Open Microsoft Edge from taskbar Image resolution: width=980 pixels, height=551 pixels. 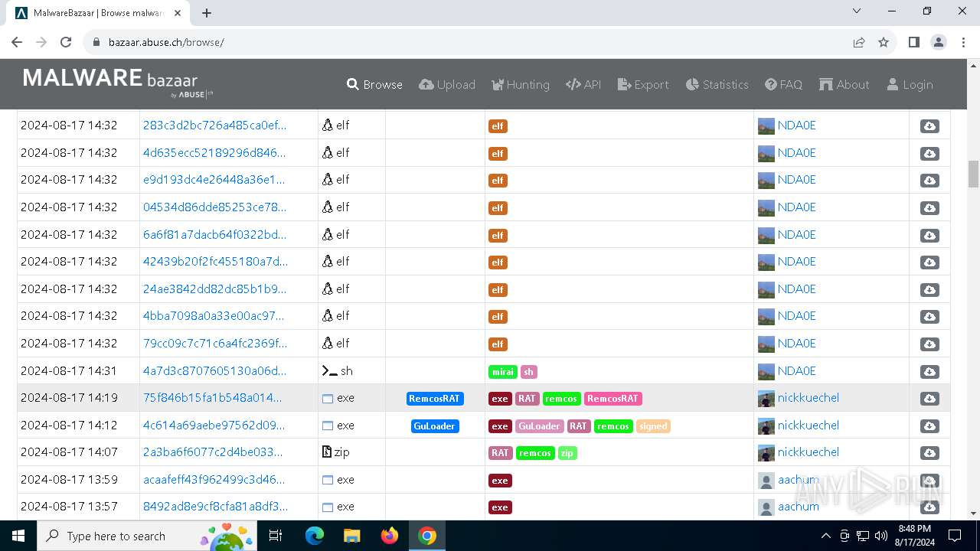pos(315,536)
